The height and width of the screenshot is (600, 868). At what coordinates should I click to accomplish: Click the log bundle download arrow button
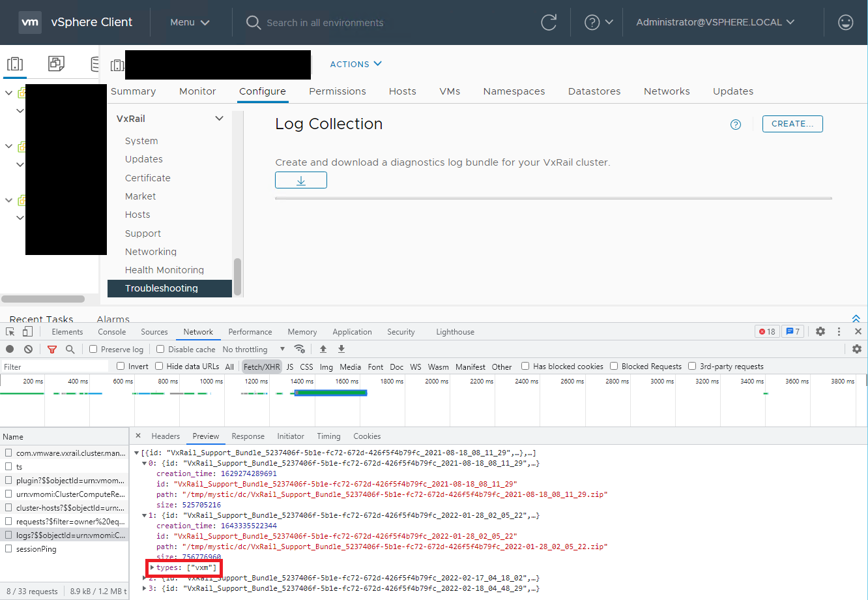coord(301,180)
